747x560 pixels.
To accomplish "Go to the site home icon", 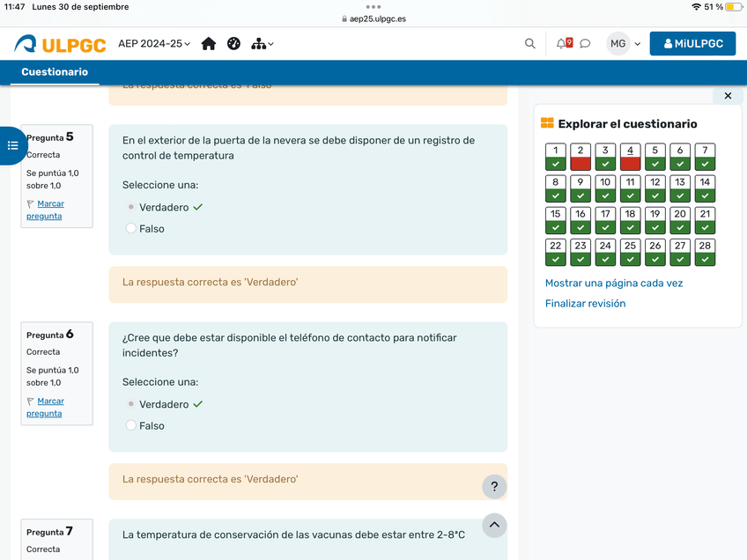I will 209,44.
